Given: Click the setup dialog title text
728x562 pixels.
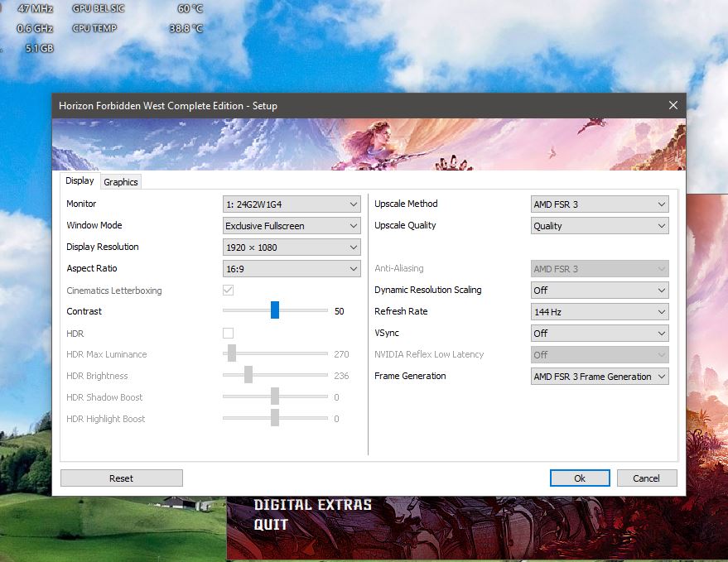Looking at the screenshot, I should pyautogui.click(x=168, y=106).
